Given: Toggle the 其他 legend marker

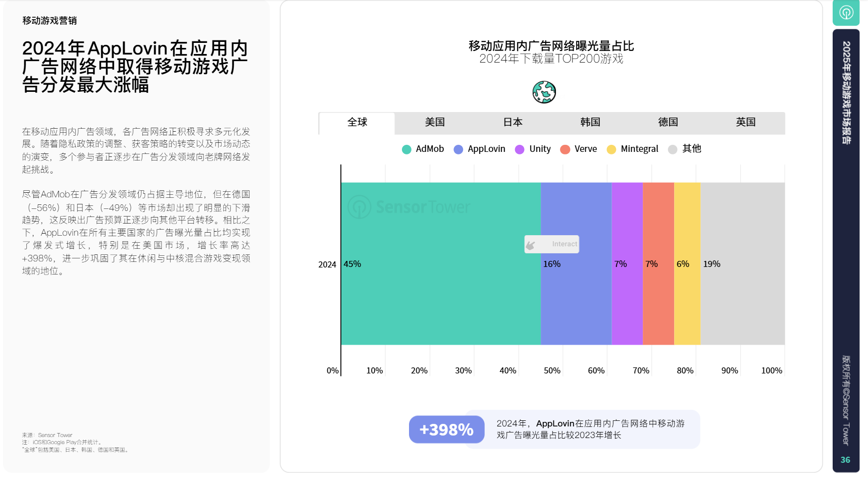Looking at the screenshot, I should point(673,149).
